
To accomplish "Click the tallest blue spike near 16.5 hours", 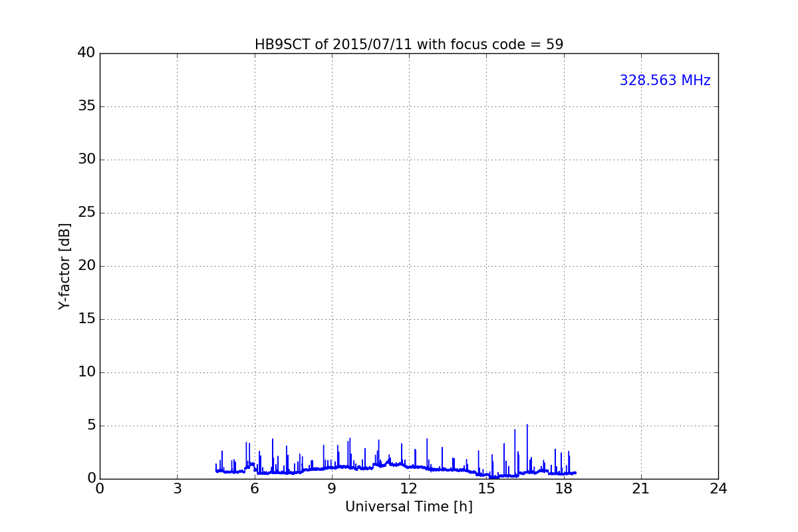I will tap(527, 448).
